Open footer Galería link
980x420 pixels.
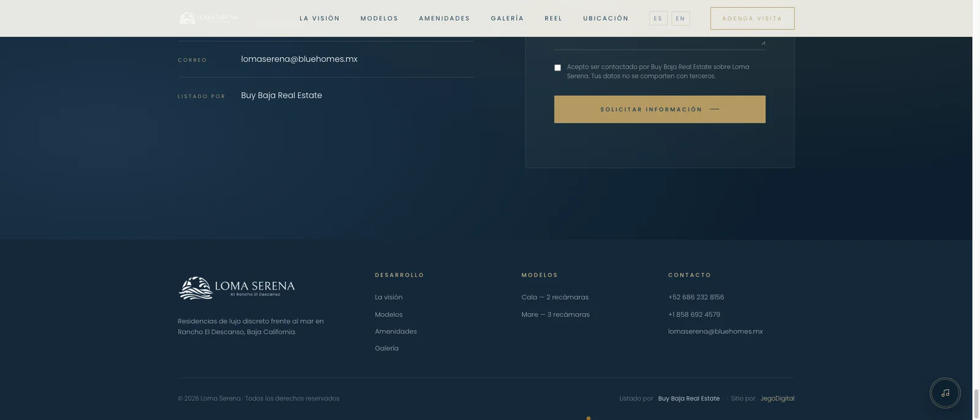386,348
